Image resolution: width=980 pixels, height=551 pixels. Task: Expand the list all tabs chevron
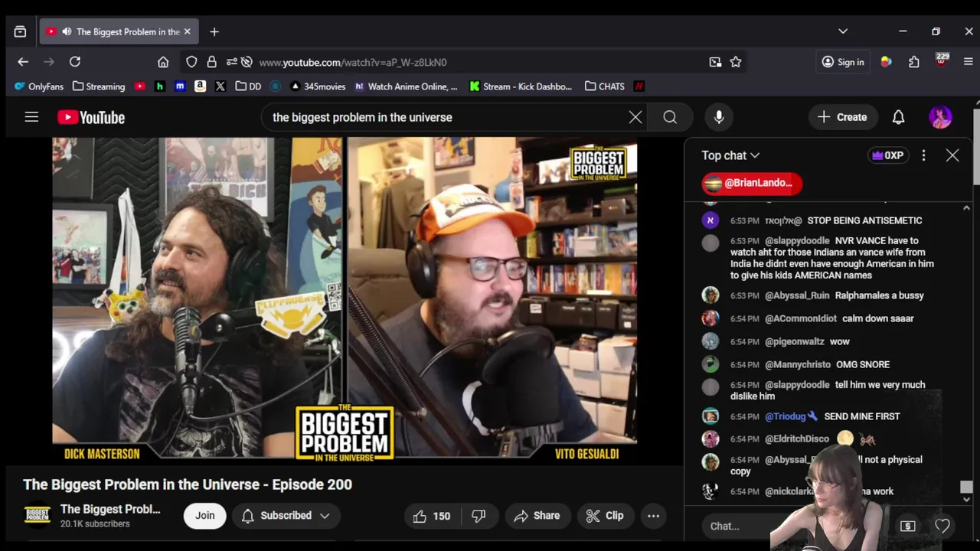click(x=843, y=31)
